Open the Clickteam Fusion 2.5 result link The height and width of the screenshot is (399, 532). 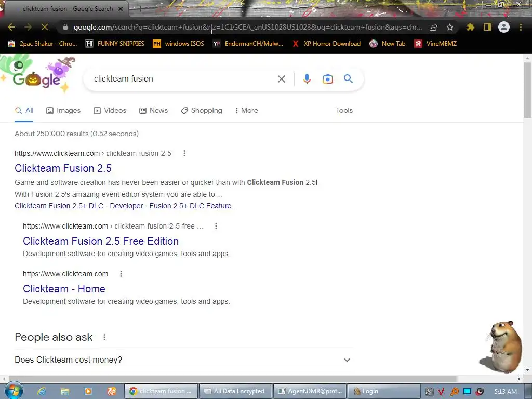(63, 168)
